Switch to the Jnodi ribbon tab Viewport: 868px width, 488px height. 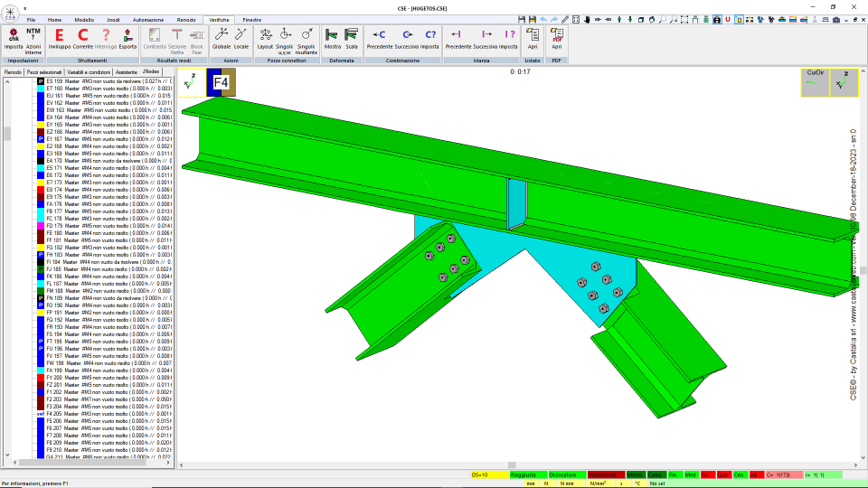pyautogui.click(x=113, y=20)
